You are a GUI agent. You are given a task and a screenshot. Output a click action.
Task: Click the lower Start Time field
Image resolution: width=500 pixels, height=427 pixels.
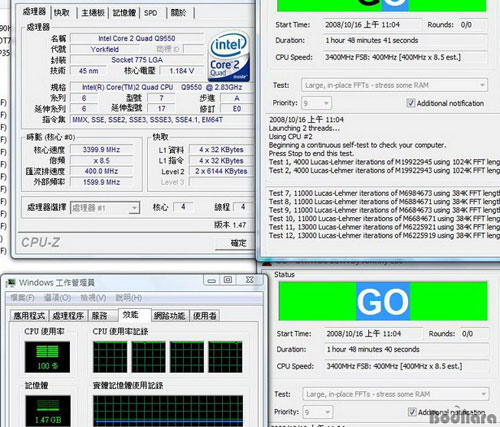373,334
